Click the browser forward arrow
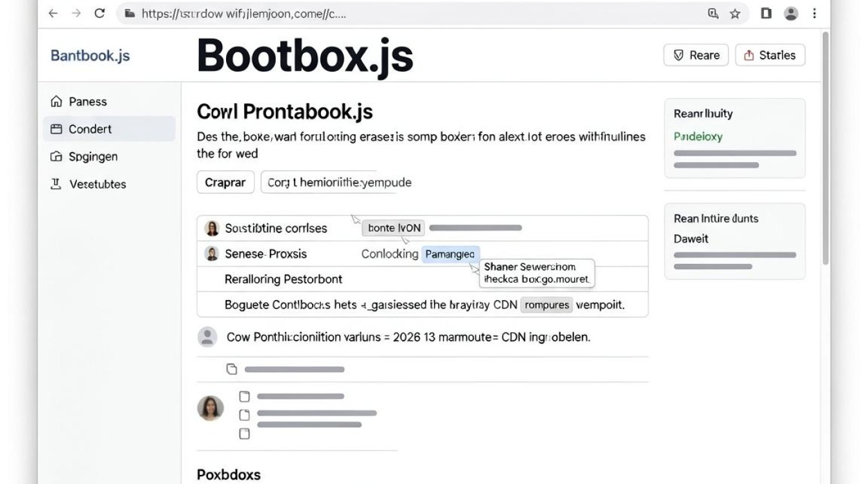This screenshot has height=484, width=868. [x=76, y=13]
